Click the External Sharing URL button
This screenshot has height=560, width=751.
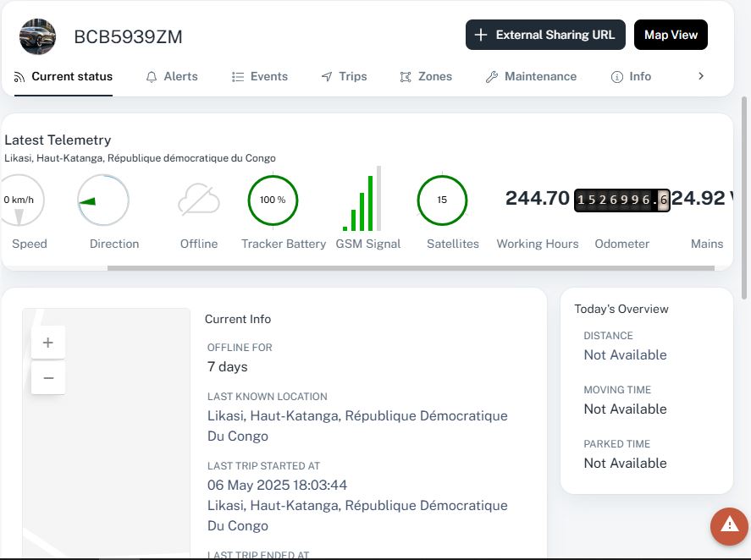[545, 35]
